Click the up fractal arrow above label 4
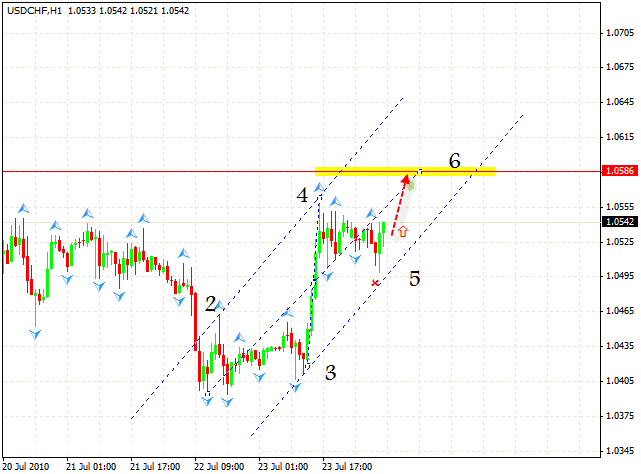The width and height of the screenshot is (641, 474). (319, 188)
